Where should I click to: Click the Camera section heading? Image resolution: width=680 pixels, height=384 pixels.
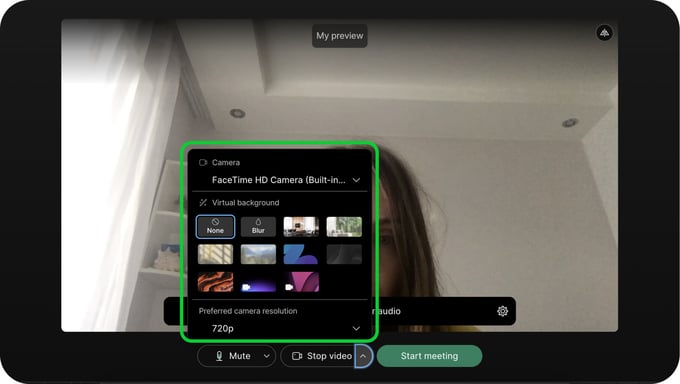(226, 163)
